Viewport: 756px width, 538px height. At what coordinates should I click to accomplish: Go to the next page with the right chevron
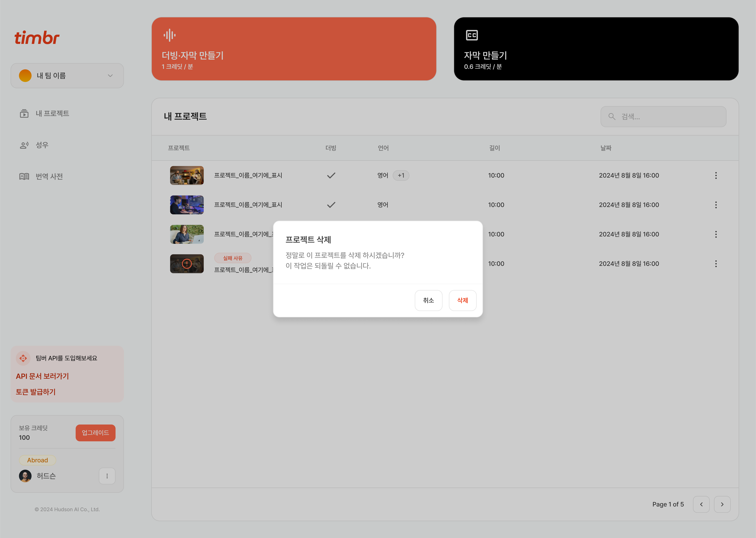[x=722, y=504]
